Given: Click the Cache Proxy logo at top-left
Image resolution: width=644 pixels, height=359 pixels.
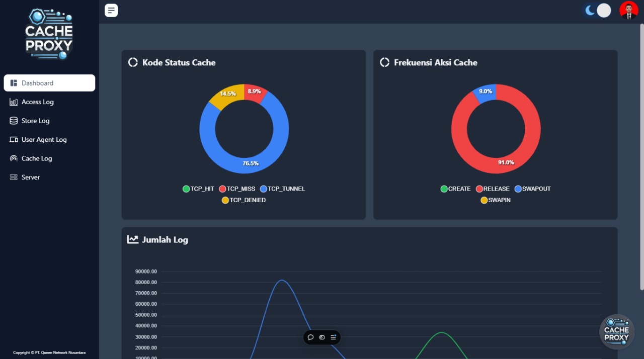Looking at the screenshot, I should [49, 34].
